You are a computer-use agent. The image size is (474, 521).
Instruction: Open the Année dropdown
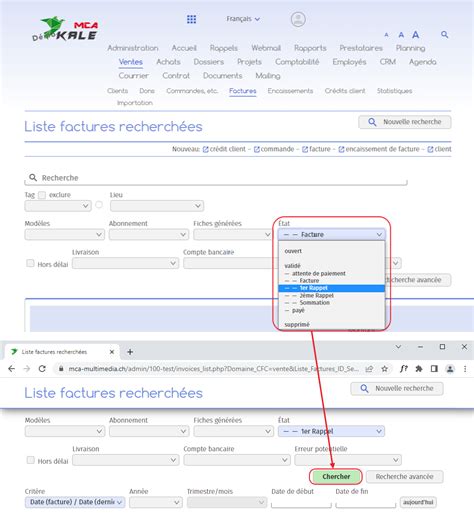(x=156, y=502)
